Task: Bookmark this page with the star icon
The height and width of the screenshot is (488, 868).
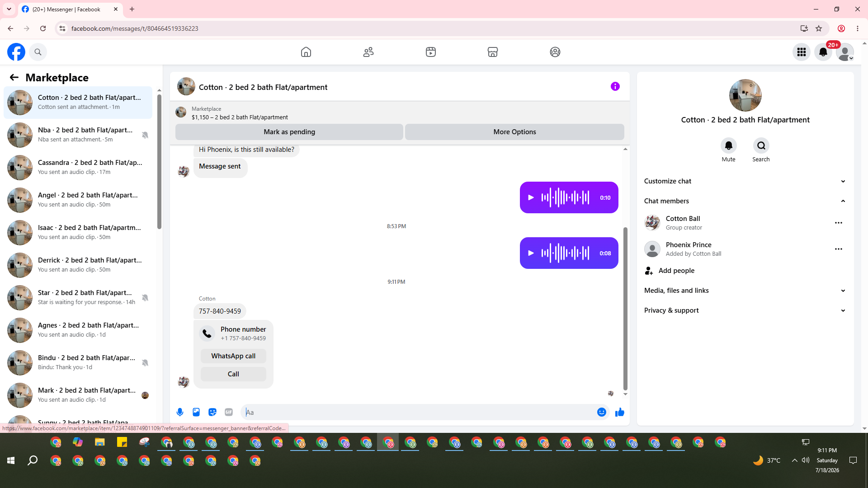Action: [x=819, y=28]
